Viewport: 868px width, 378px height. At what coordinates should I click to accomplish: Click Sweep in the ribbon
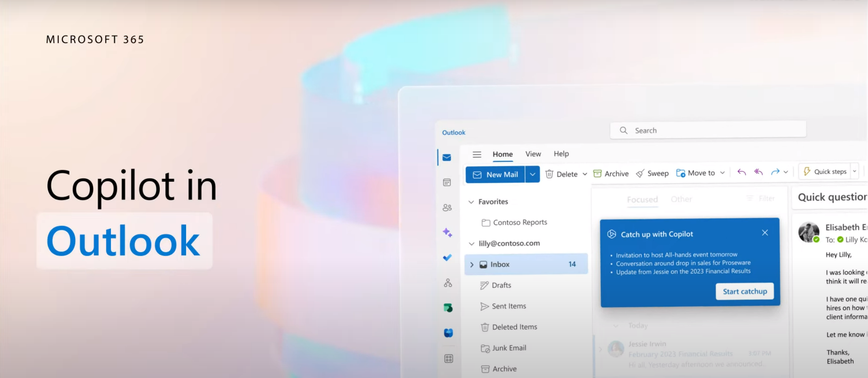[652, 173]
